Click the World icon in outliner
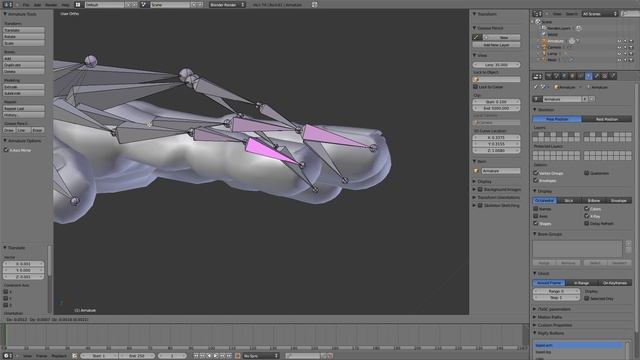The image size is (640, 360). [x=544, y=34]
